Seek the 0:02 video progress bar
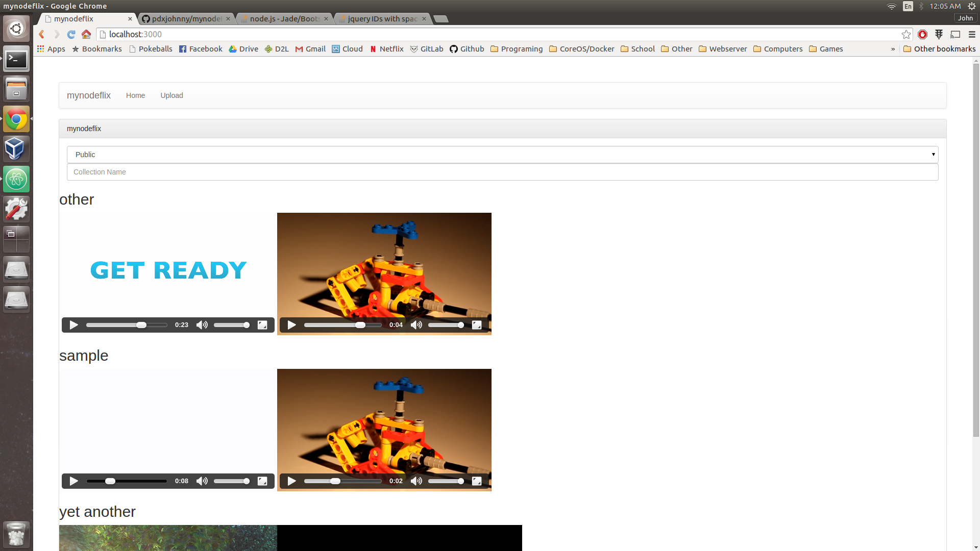This screenshot has height=551, width=980. click(343, 481)
